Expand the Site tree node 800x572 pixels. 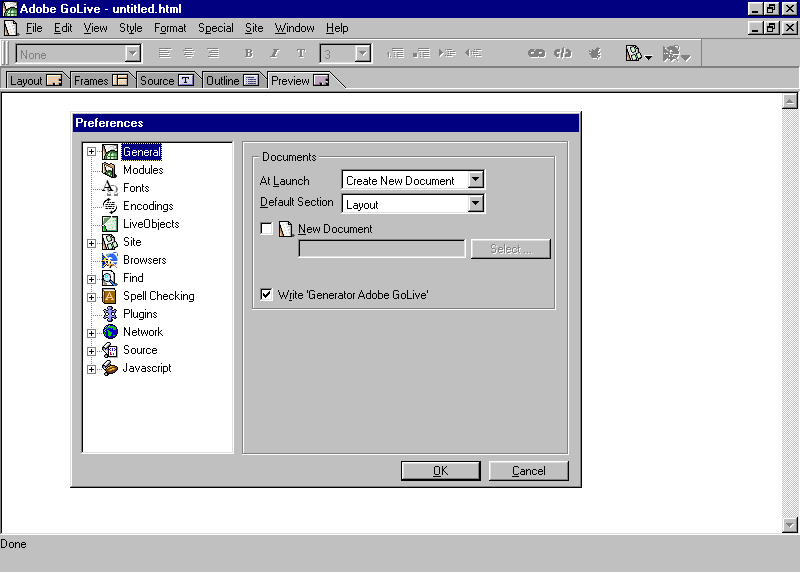pos(91,243)
